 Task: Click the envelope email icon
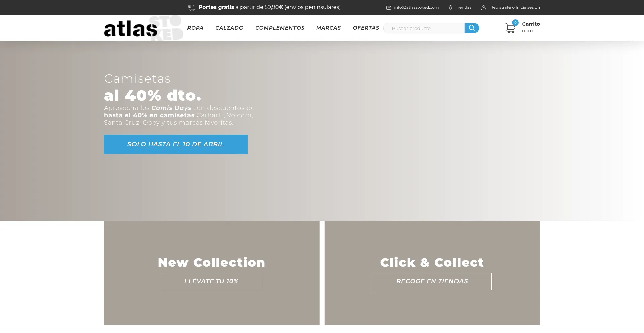point(389,8)
